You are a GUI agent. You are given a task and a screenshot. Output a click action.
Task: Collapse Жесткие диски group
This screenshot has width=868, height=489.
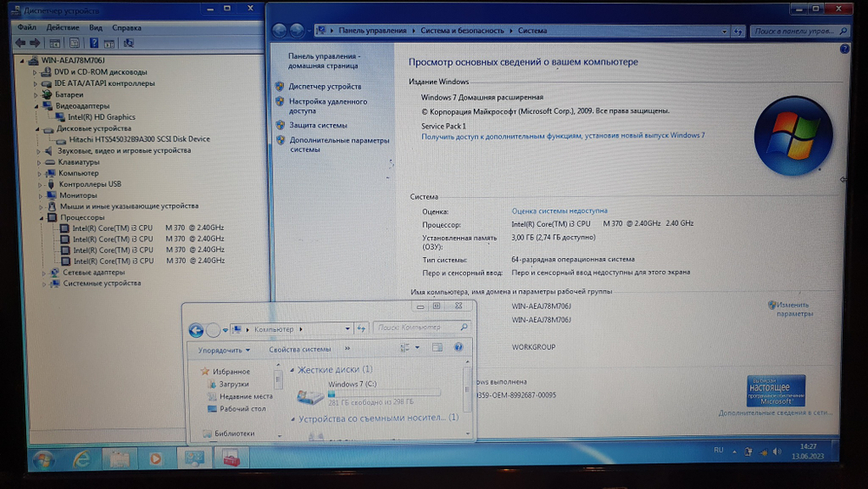coord(293,370)
